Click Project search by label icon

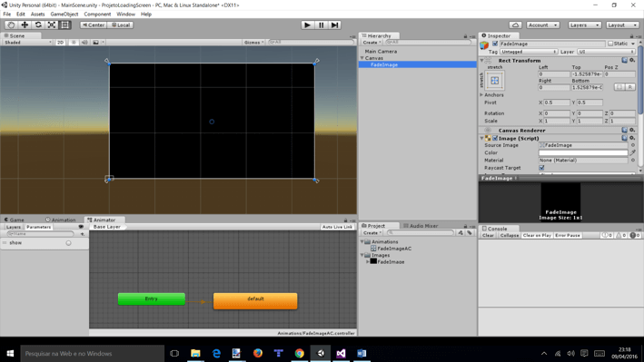(x=470, y=232)
